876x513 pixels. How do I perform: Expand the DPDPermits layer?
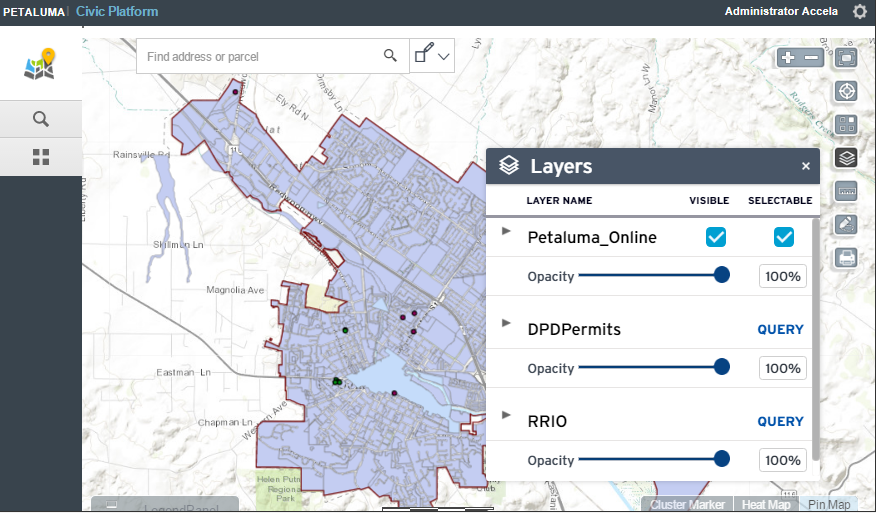click(506, 323)
